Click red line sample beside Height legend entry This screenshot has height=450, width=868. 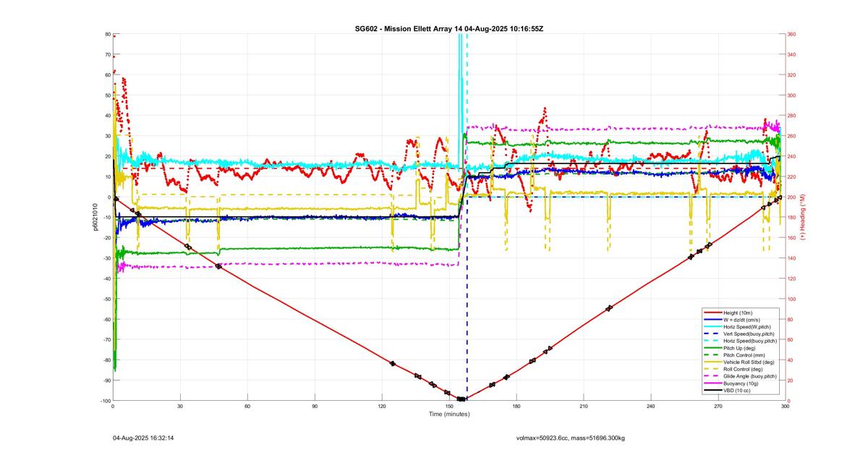(x=712, y=313)
